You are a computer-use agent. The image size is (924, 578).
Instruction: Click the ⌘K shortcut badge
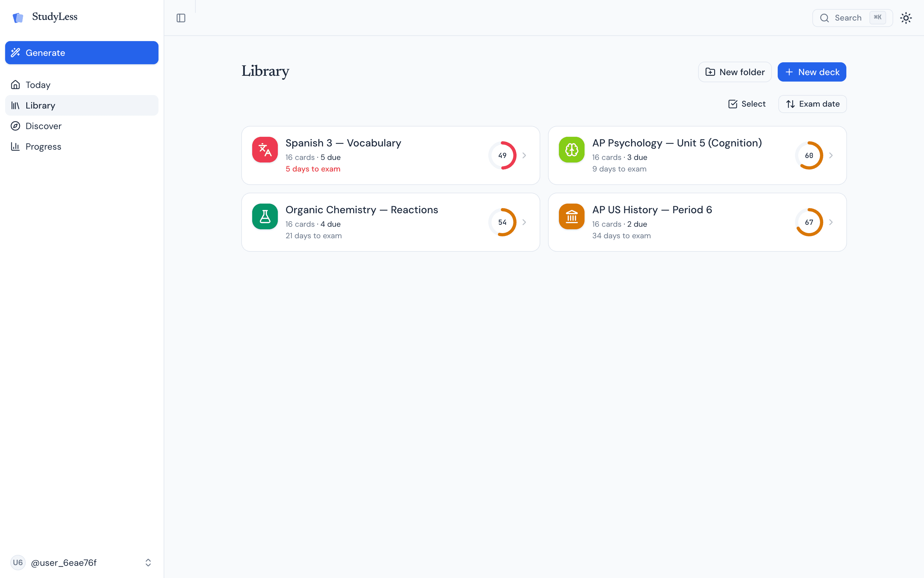pos(877,18)
